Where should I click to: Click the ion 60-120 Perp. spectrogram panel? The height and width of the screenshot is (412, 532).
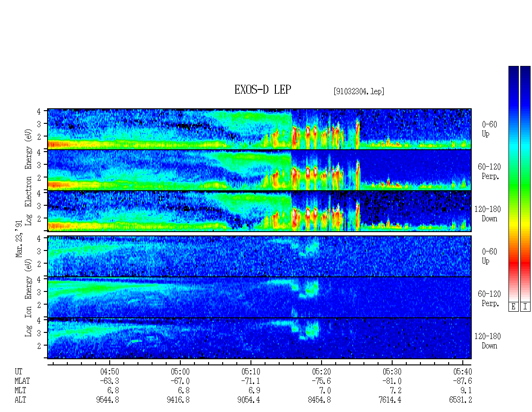pyautogui.click(x=259, y=297)
